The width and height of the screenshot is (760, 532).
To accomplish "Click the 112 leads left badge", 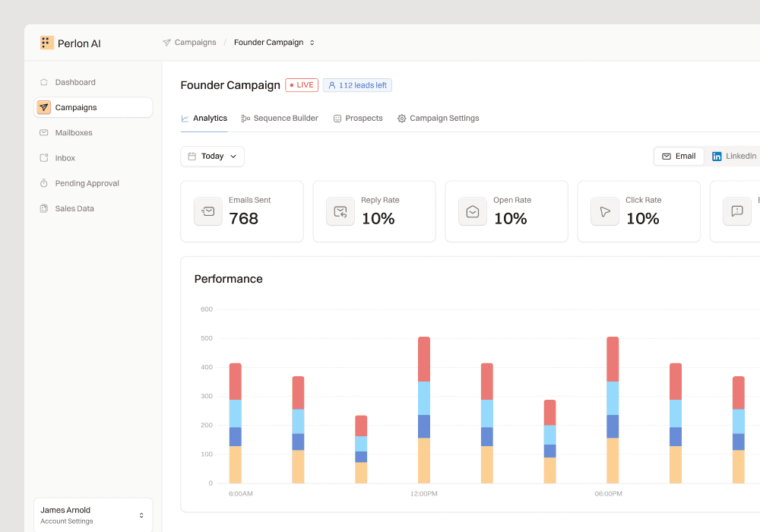I will [x=357, y=85].
